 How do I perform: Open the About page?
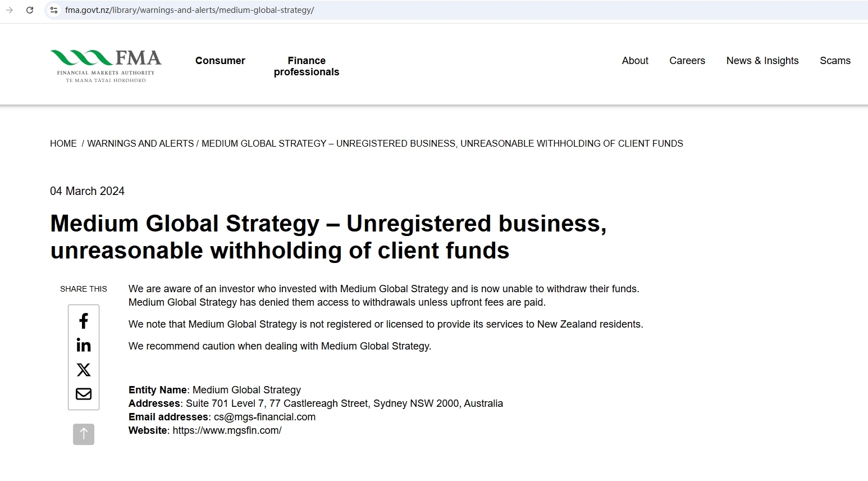pos(635,61)
